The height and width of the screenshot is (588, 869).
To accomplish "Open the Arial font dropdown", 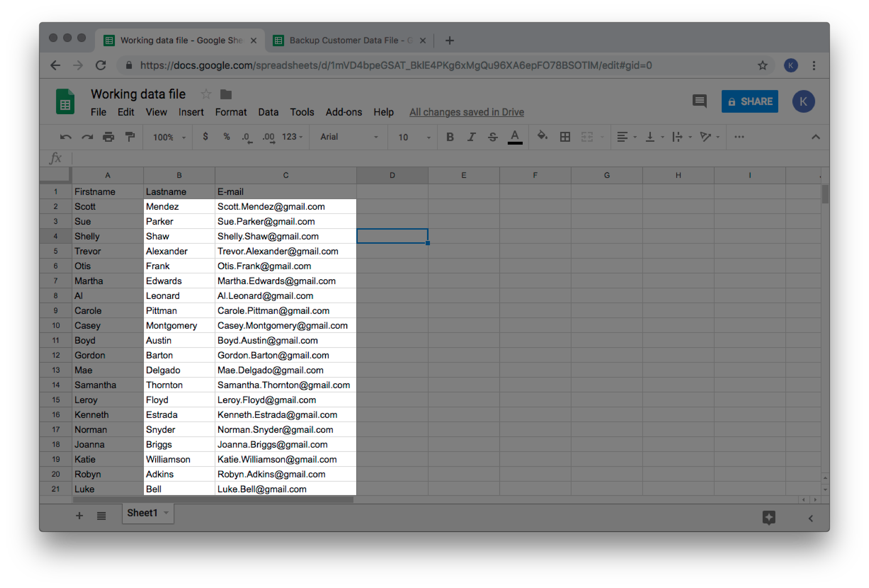I will 349,137.
